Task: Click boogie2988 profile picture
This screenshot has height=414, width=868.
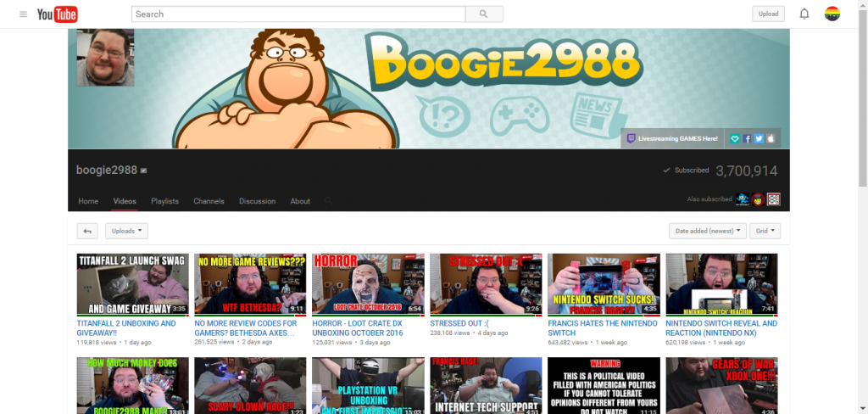Action: [105, 58]
